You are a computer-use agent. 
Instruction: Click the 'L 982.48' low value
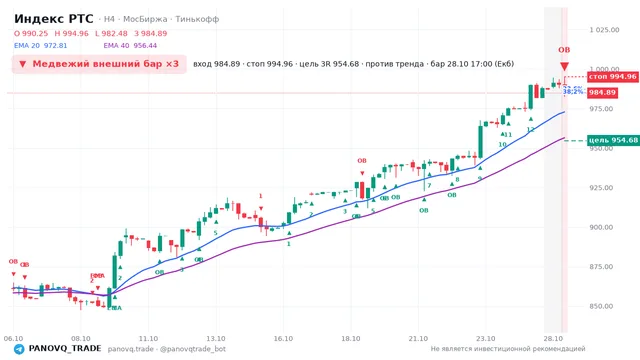coord(111,33)
